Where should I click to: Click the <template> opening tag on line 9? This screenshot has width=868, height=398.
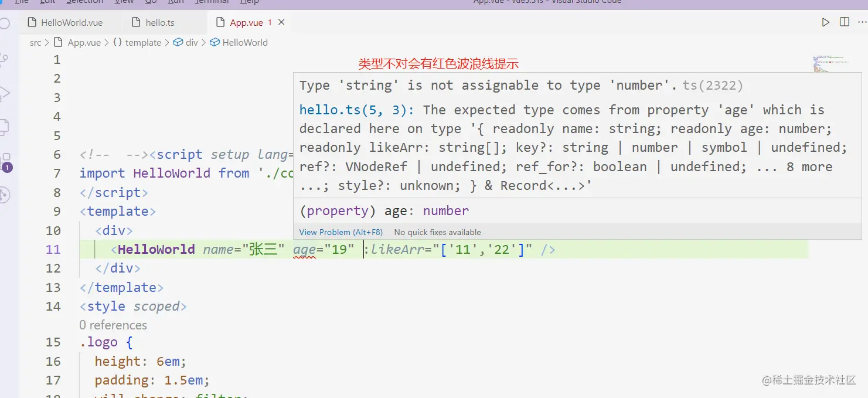point(118,212)
